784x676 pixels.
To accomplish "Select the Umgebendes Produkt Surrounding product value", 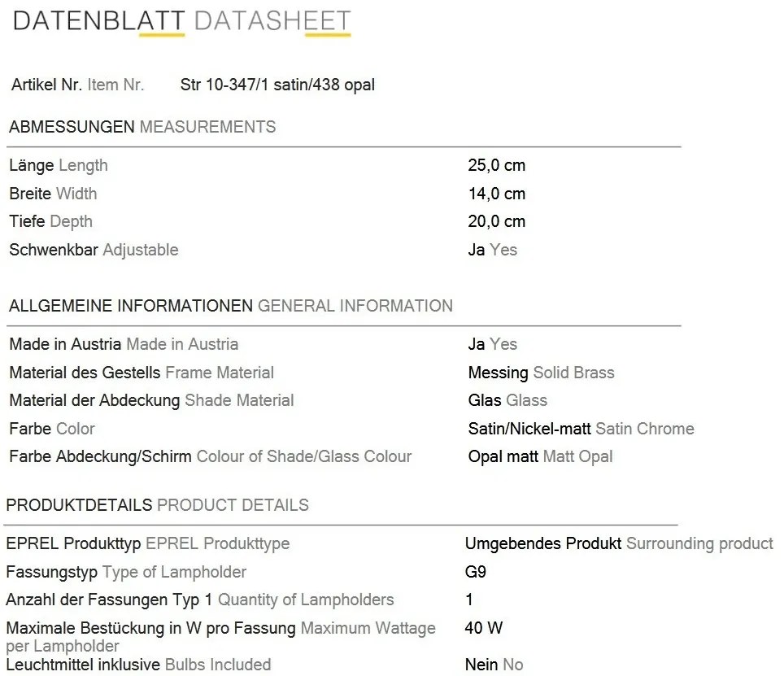I will tap(619, 543).
